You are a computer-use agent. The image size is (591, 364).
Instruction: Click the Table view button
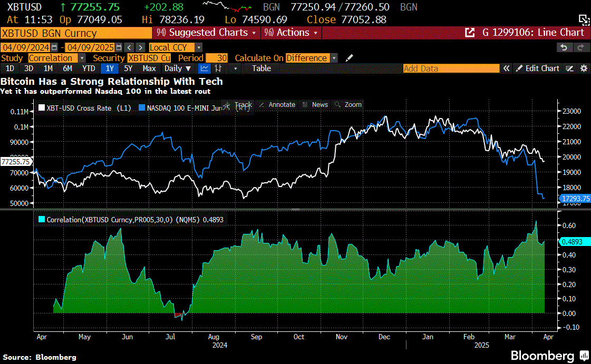click(261, 68)
